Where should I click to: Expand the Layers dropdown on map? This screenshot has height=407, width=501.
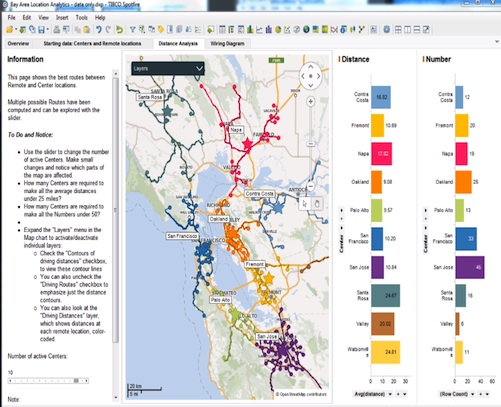tap(168, 68)
